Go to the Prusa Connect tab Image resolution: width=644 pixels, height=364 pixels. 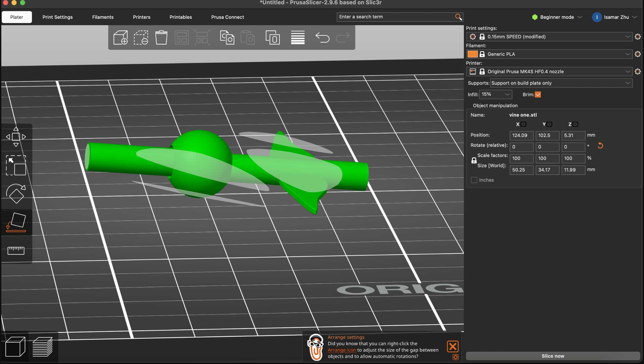coord(228,17)
